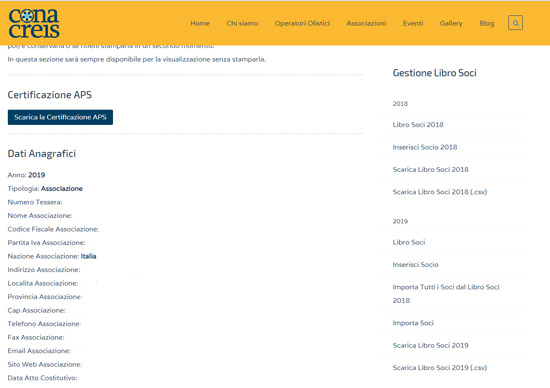
Task: Click the Telefono Associazione label
Action: pyautogui.click(x=44, y=324)
